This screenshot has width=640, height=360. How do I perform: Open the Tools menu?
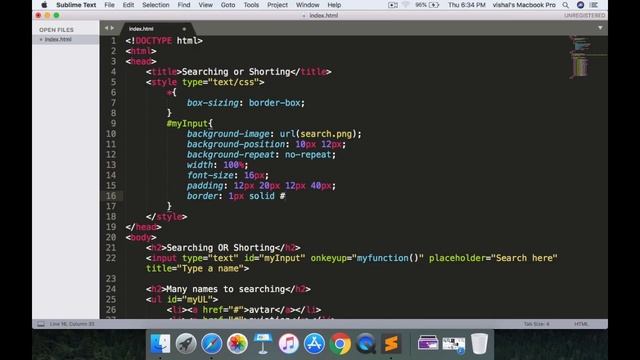[x=251, y=5]
